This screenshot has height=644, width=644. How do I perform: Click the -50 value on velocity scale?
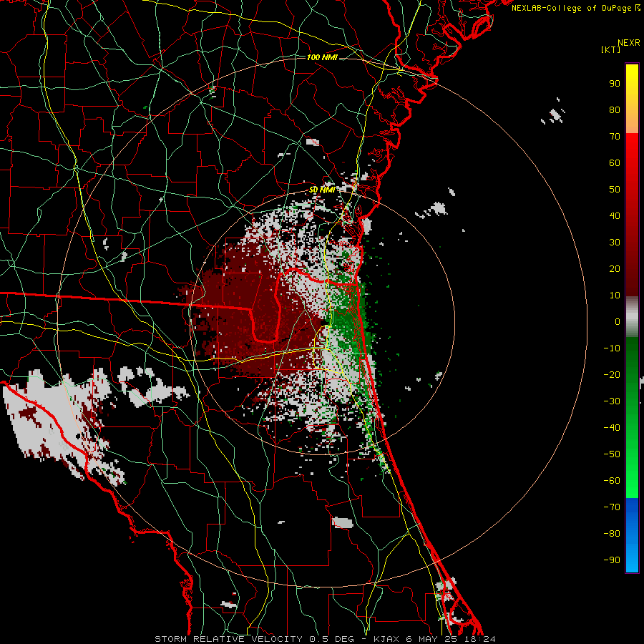pyautogui.click(x=612, y=454)
